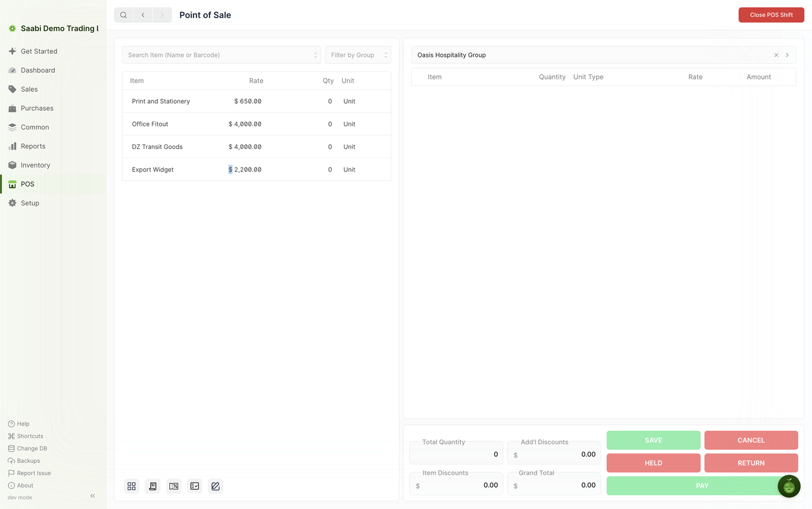Click the PAY button
The image size is (812, 509).
(702, 486)
